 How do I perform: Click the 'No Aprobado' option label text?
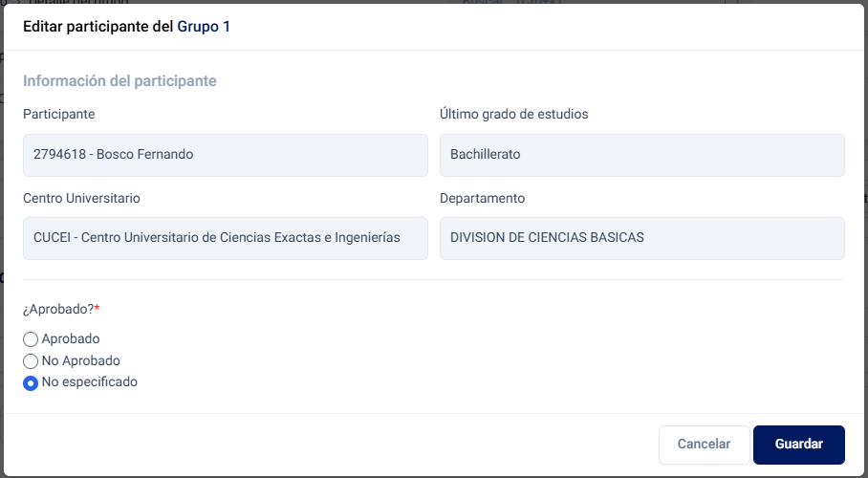tap(81, 360)
